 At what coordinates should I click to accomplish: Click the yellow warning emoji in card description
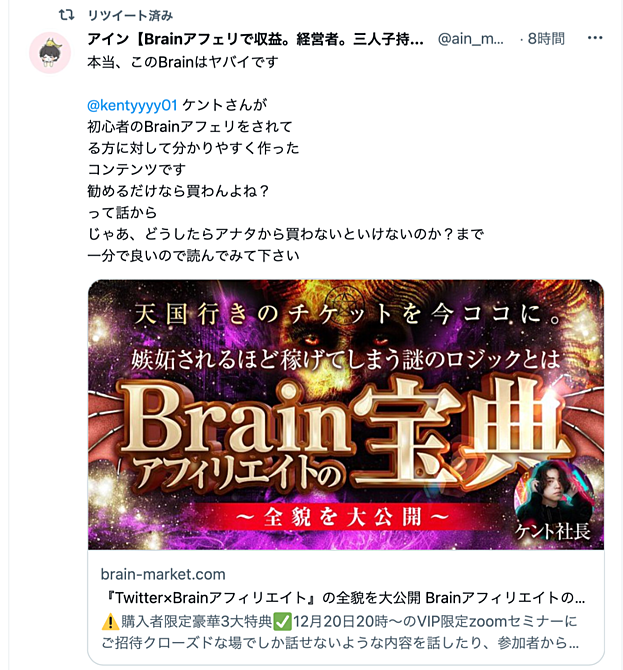pos(110,621)
